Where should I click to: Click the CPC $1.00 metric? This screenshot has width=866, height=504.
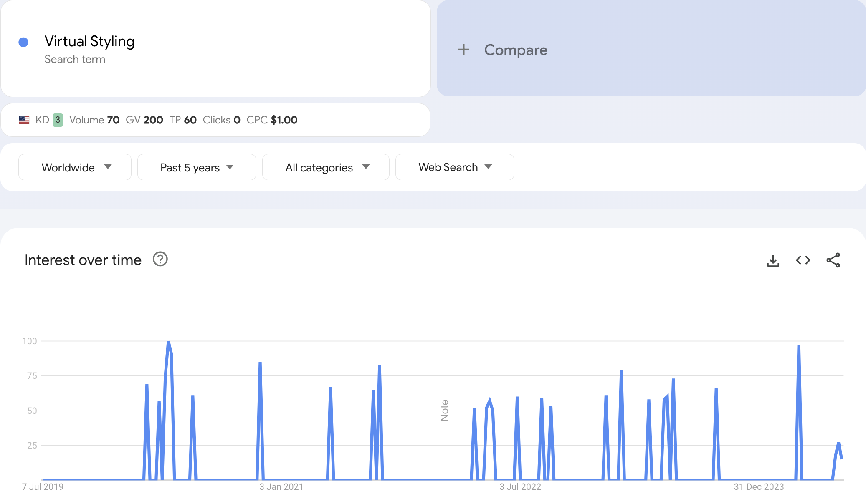tap(272, 120)
